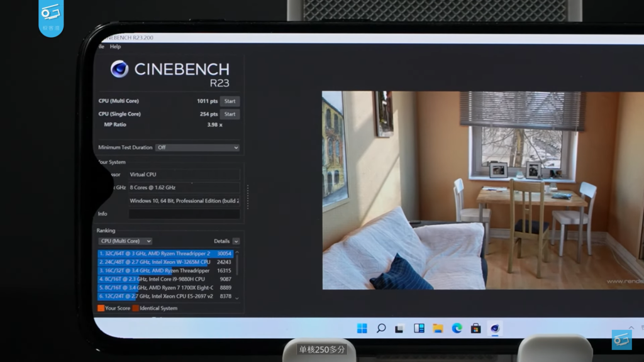The height and width of the screenshot is (362, 644).
Task: Open the taskbar Search magnifier icon
Action: pos(380,328)
